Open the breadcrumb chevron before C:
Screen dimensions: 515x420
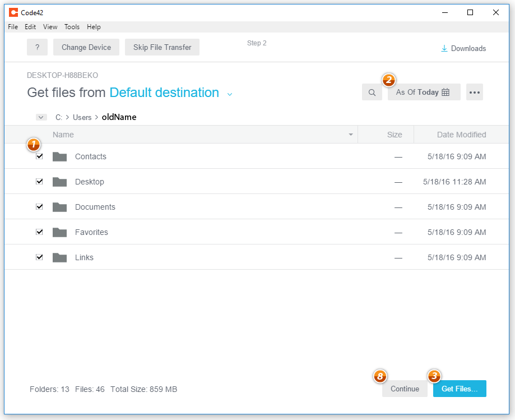(41, 117)
